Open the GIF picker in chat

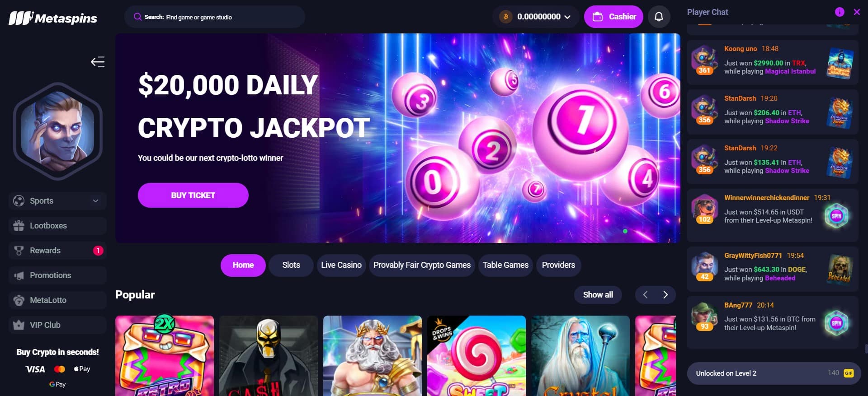pos(849,373)
